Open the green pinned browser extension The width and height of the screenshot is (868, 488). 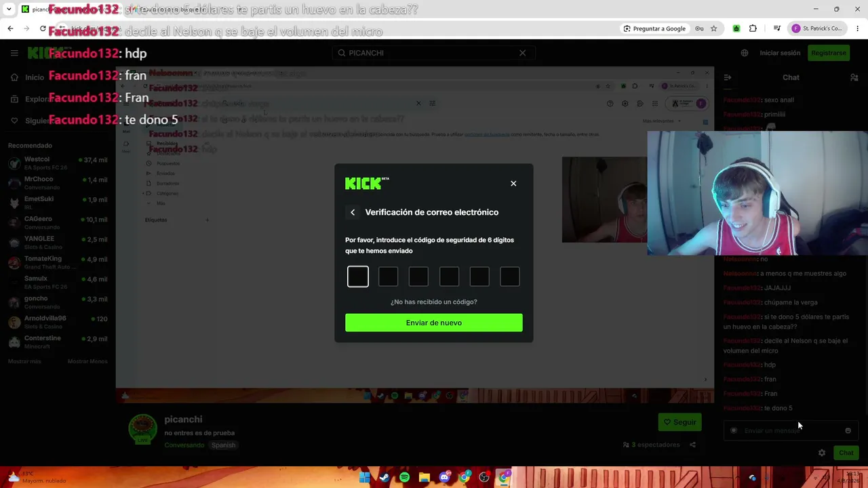736,28
